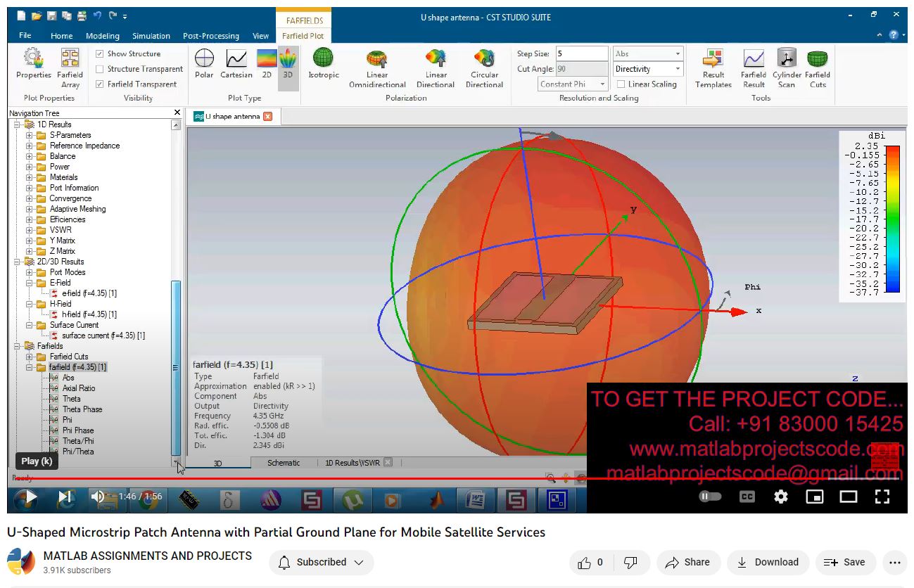Click the YouTube Share button
Image resolution: width=914 pixels, height=588 pixels.
click(687, 562)
